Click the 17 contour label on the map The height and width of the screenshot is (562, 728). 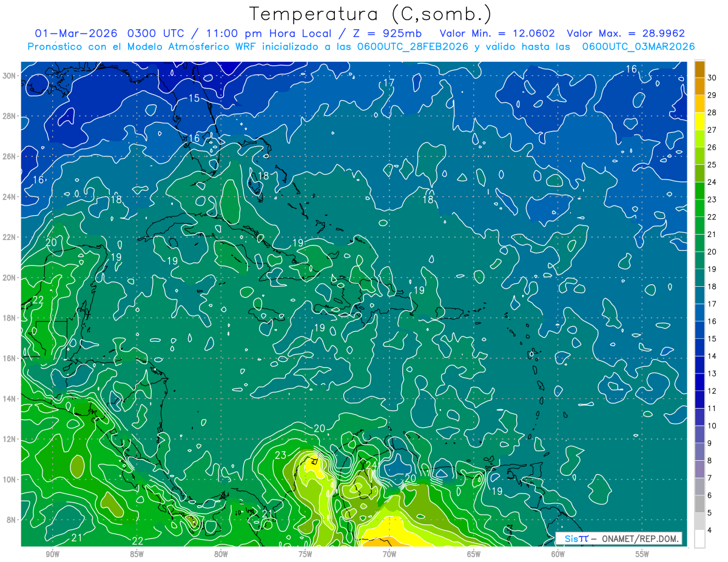[389, 82]
